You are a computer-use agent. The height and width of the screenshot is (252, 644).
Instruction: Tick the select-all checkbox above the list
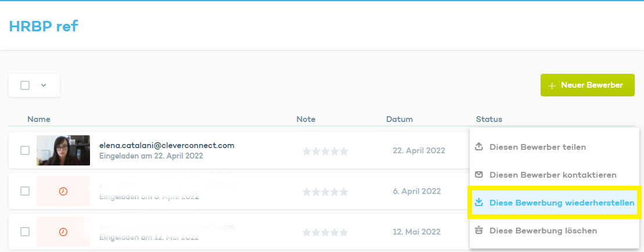(x=25, y=85)
